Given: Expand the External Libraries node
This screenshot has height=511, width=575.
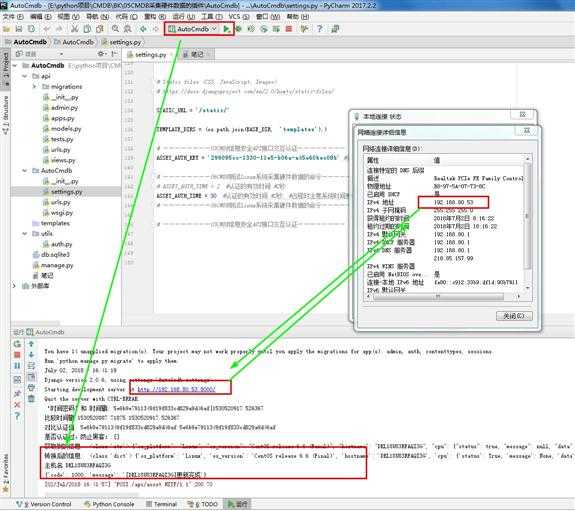Looking at the screenshot, I should point(14,286).
